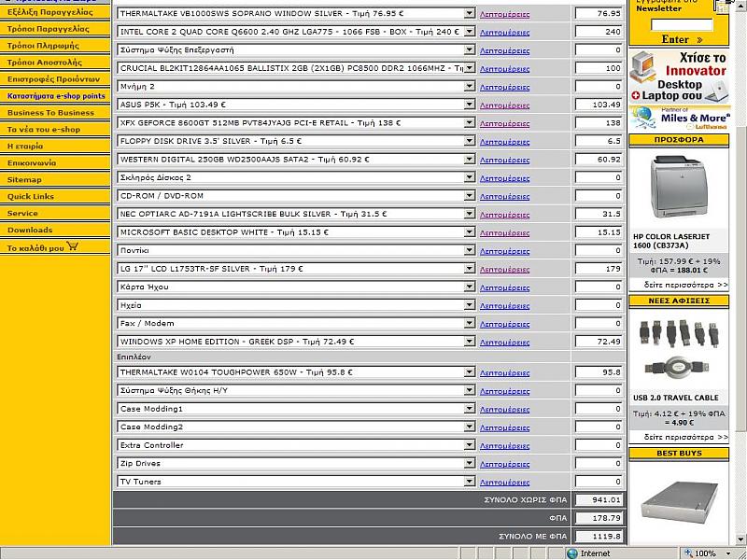Expand the NEC Optiarc AD-7191A dropdown
This screenshot has width=747, height=560.
tap(470, 214)
